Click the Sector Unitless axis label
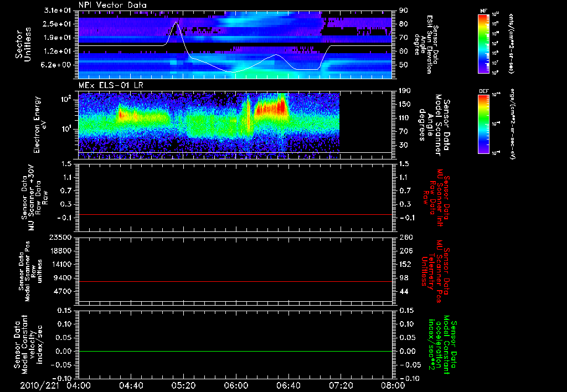The height and width of the screenshot is (392, 567). coord(23,44)
